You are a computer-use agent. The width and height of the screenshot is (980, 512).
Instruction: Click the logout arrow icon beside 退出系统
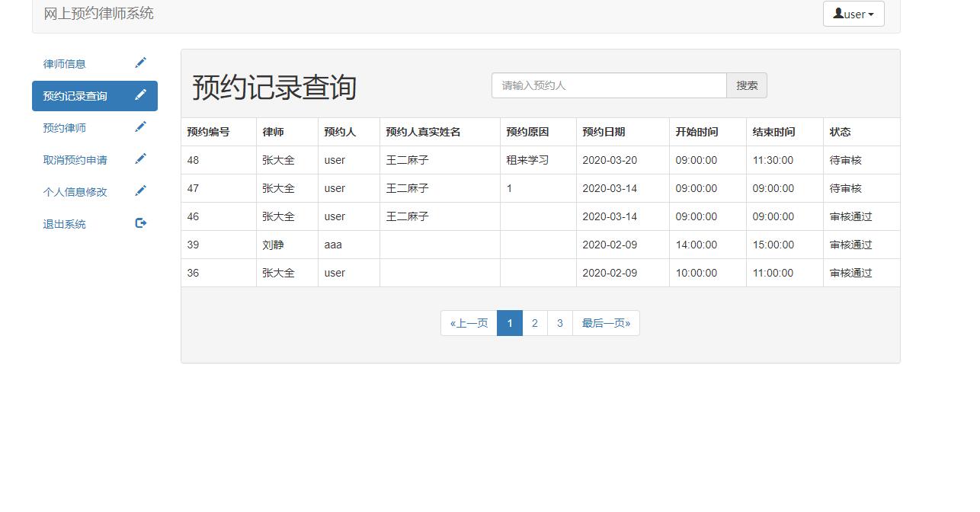click(x=140, y=223)
